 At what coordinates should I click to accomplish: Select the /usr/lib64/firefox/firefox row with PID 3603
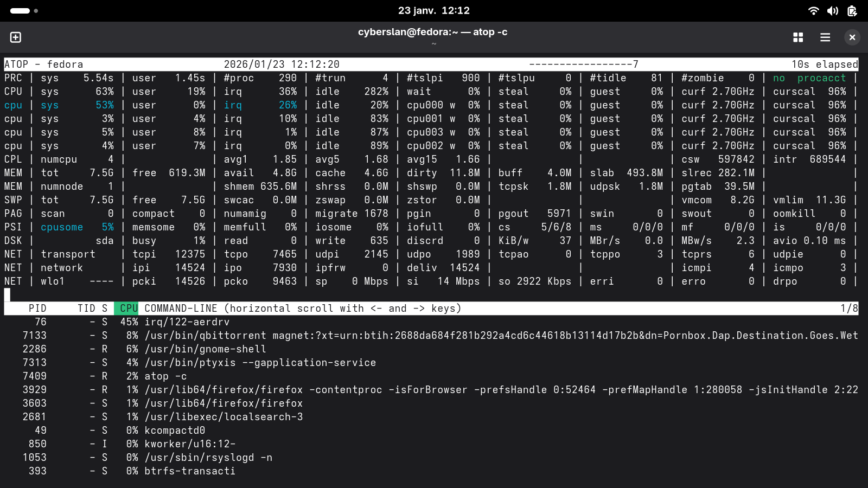(431, 403)
